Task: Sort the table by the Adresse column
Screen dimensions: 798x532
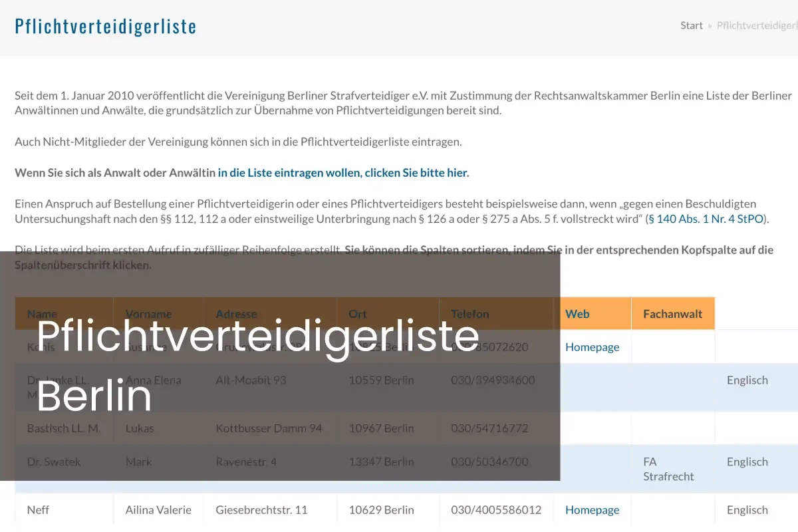Action: (x=236, y=313)
